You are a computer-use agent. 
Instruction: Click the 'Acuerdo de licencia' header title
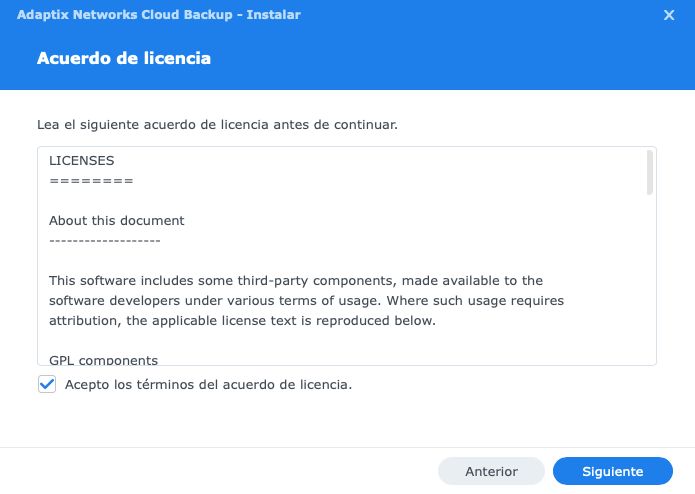tap(124, 58)
